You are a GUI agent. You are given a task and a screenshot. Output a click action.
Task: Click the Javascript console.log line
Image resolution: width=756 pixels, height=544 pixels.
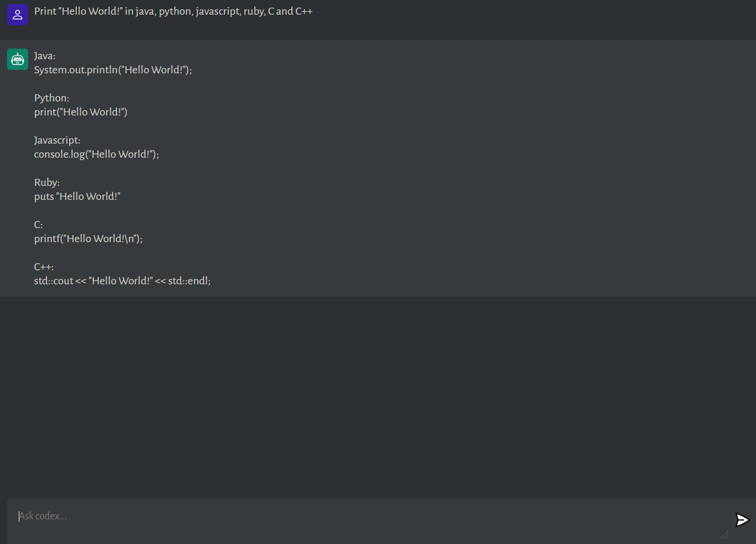[x=97, y=154]
